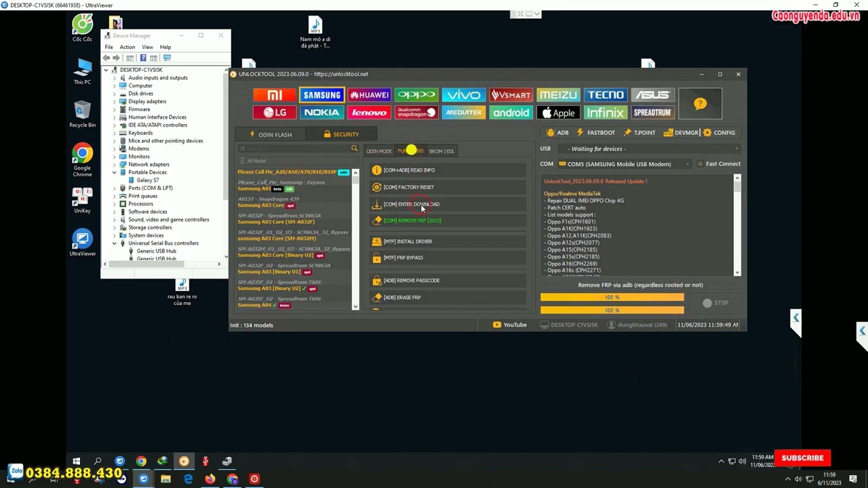This screenshot has width=868, height=488.
Task: Select the MediaTek brand icon
Action: 464,113
